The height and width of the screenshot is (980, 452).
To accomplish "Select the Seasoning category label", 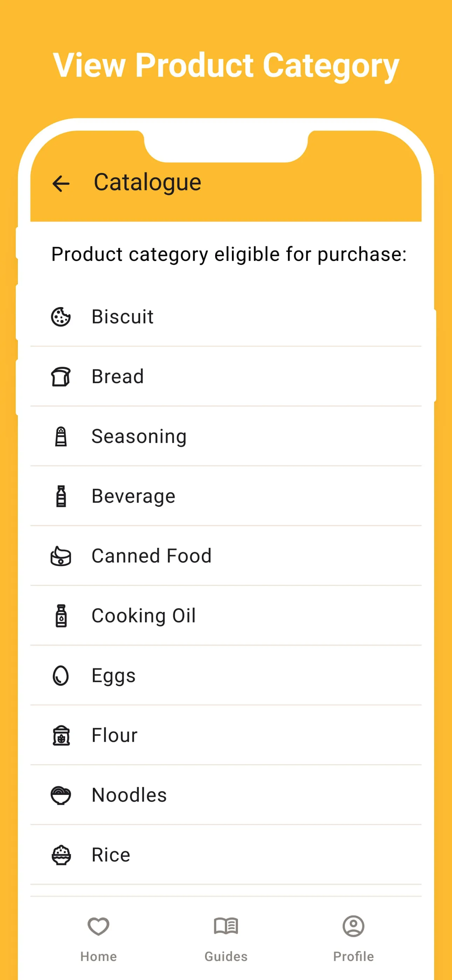I will [139, 436].
